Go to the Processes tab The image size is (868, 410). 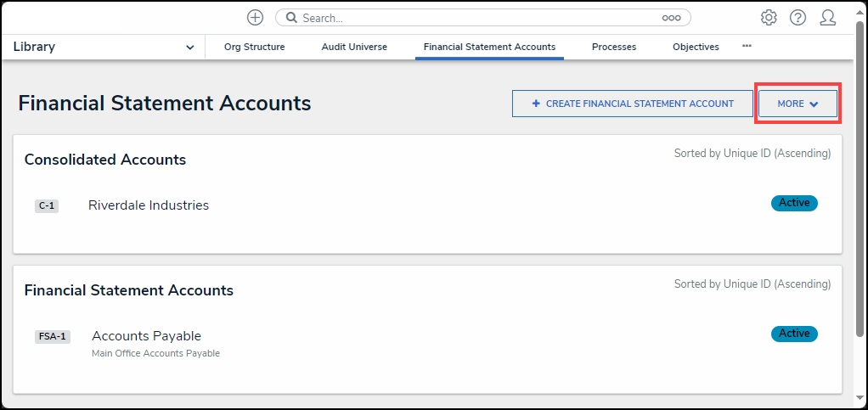point(614,48)
